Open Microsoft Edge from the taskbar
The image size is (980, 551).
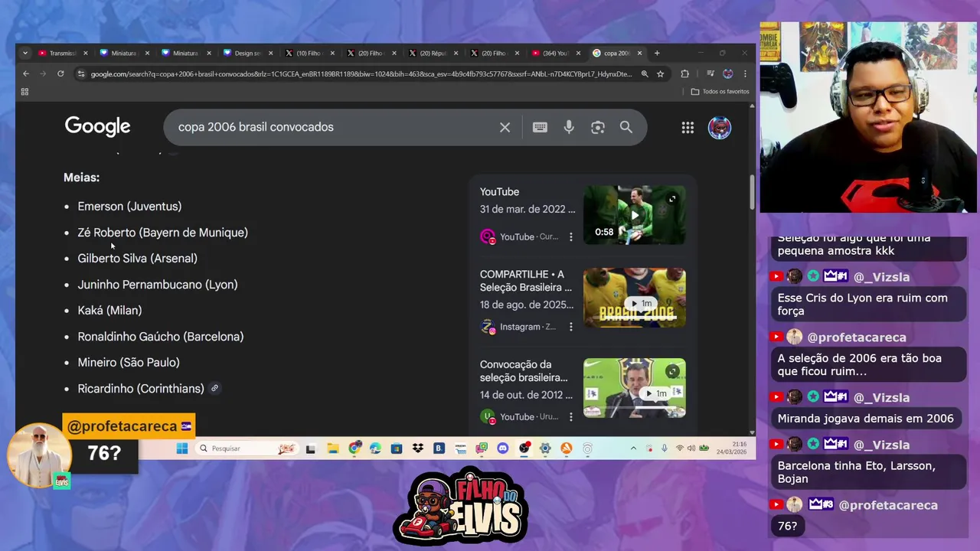(375, 448)
